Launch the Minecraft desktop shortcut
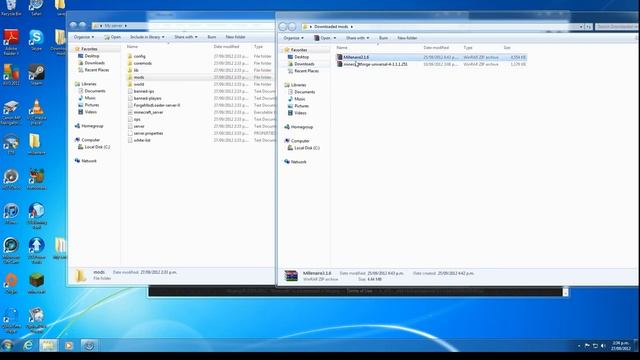This screenshot has width=640, height=360. (36, 283)
